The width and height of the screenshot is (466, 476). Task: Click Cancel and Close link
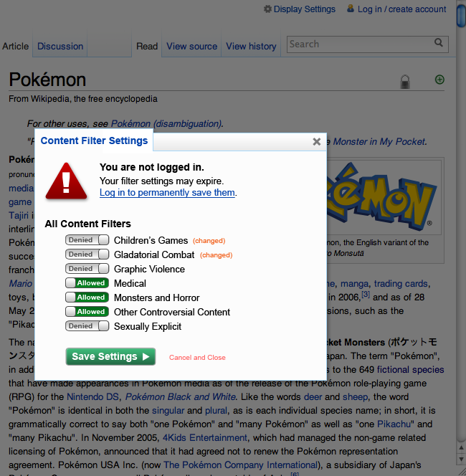pyautogui.click(x=197, y=357)
